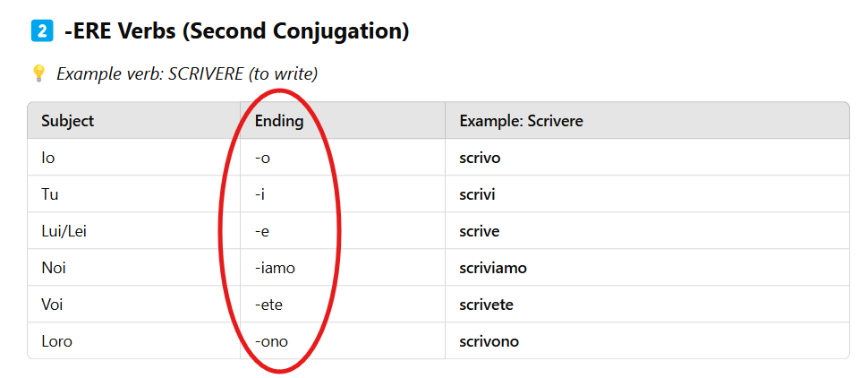This screenshot has height=378, width=868.
Task: Select the -iamo ending cell
Action: 275,268
